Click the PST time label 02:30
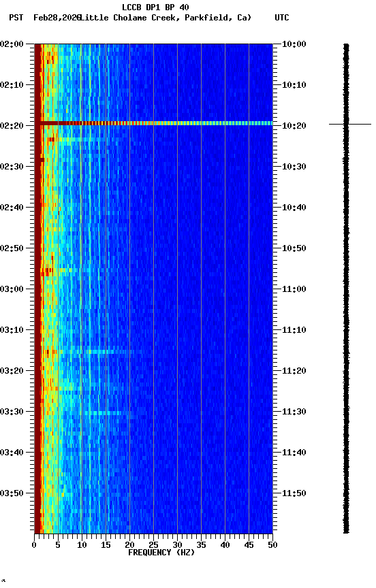 [12, 167]
